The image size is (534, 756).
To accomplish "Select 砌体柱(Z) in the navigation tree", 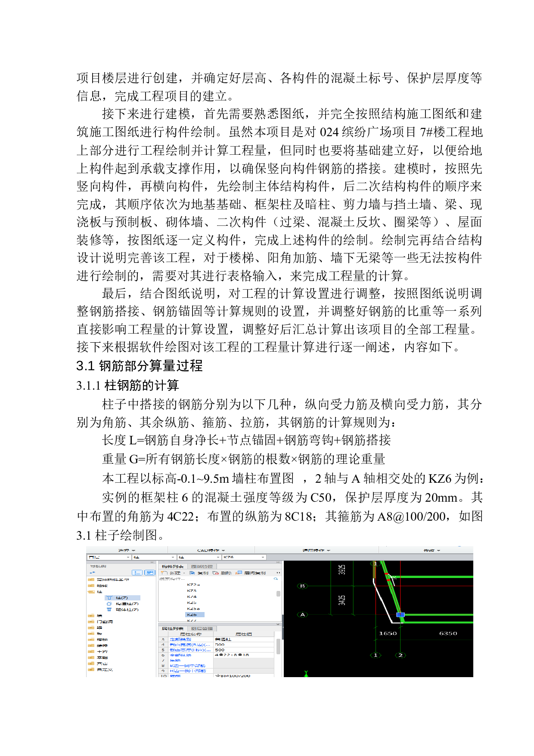I will point(127,609).
